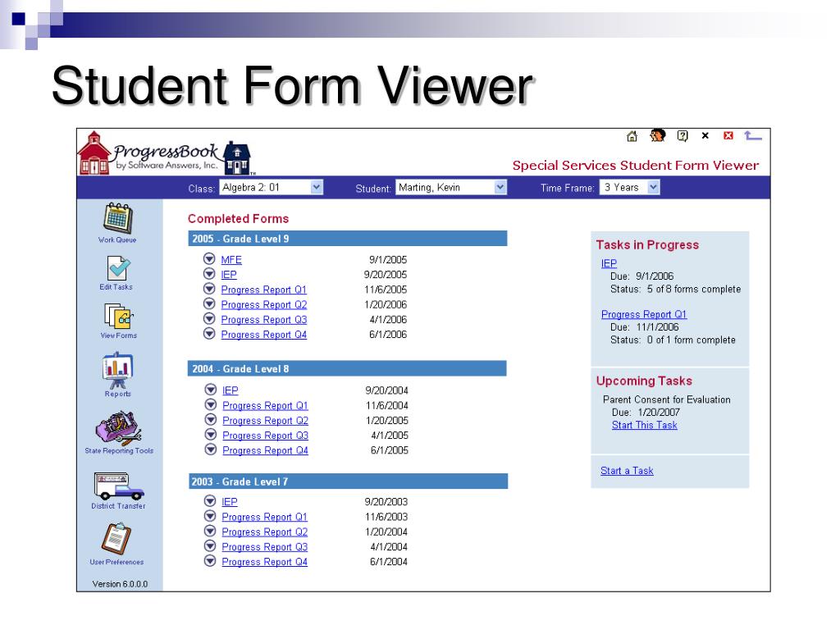This screenshot has width=840, height=630.
Task: Select the 2004 - Grade Level 8 header
Action: pos(348,368)
